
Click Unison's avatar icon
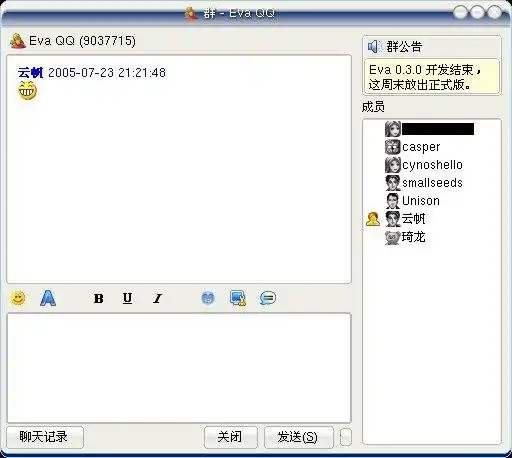point(393,201)
